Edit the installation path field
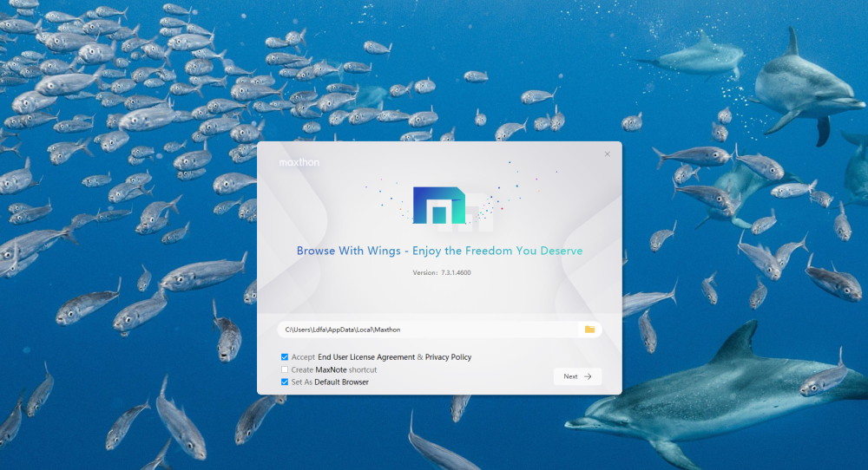Viewport: 868px width, 470px height. pyautogui.click(x=429, y=330)
